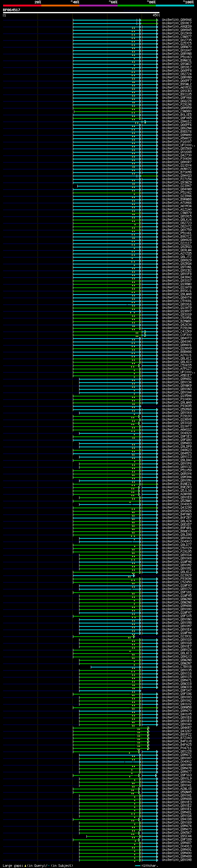This screenshot has height=868, width=197.
Task: Select hit label UniRef100_Q84KR7
Action: [x=176, y=728]
